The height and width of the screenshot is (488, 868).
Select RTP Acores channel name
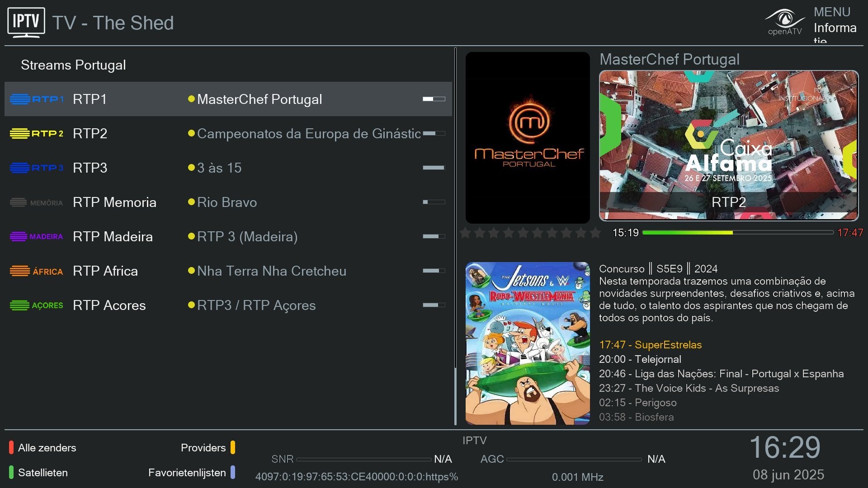point(109,305)
